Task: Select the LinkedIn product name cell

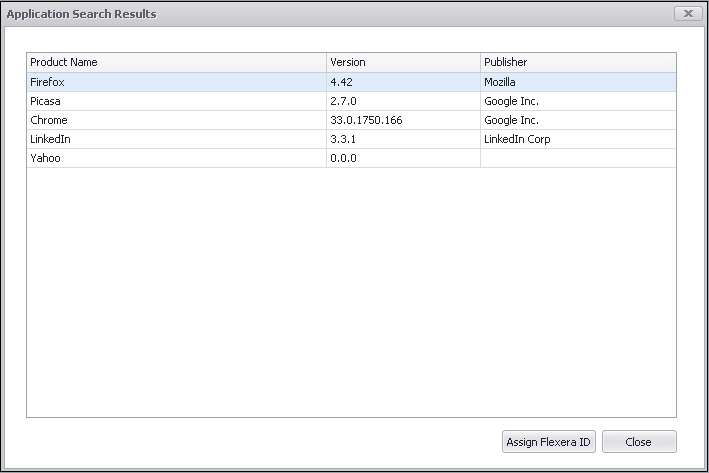Action: (x=50, y=139)
